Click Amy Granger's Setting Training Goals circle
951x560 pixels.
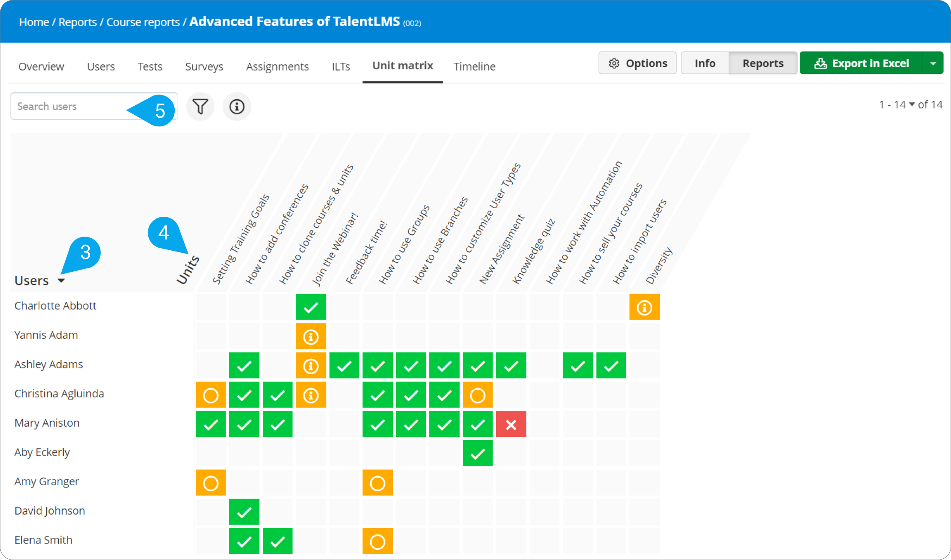(211, 483)
